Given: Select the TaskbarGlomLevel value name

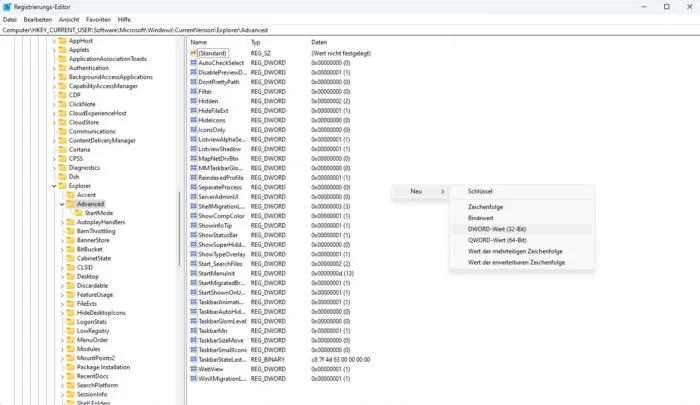Looking at the screenshot, I should 222,321.
